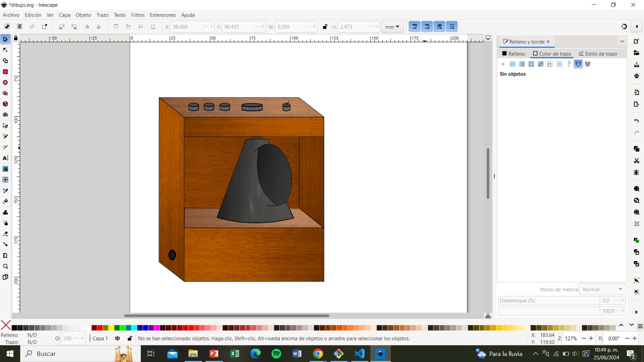Toggle the guides lock at ruler corner
644x362 pixels.
(x=16, y=38)
